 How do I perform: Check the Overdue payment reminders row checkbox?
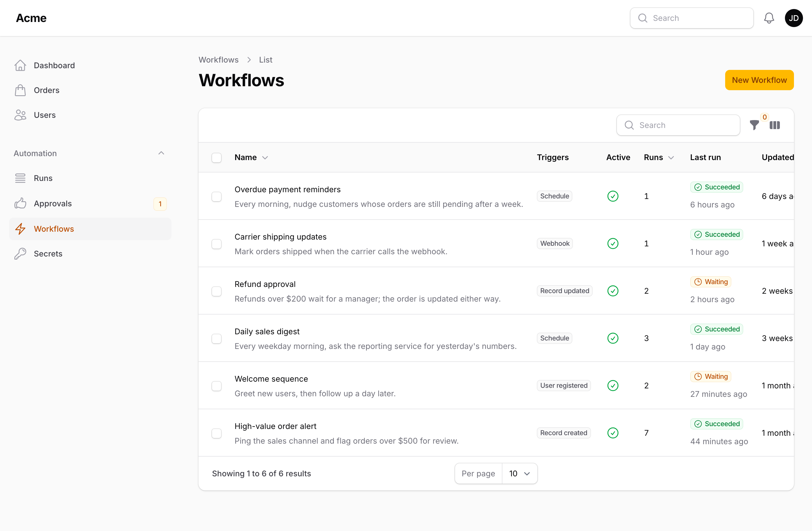pos(216,196)
